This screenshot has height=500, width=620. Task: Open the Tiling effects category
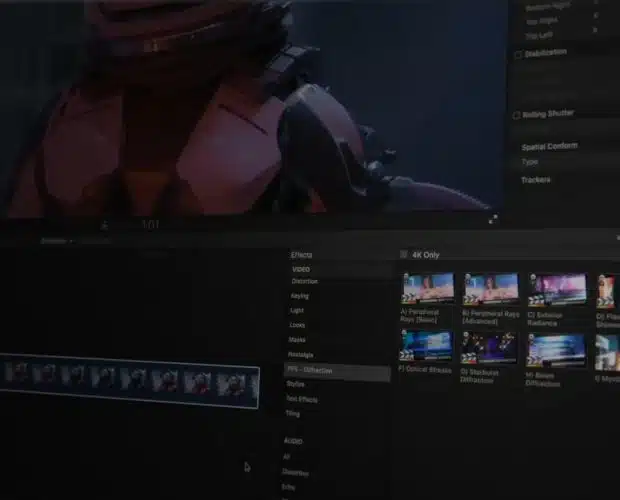pyautogui.click(x=293, y=413)
